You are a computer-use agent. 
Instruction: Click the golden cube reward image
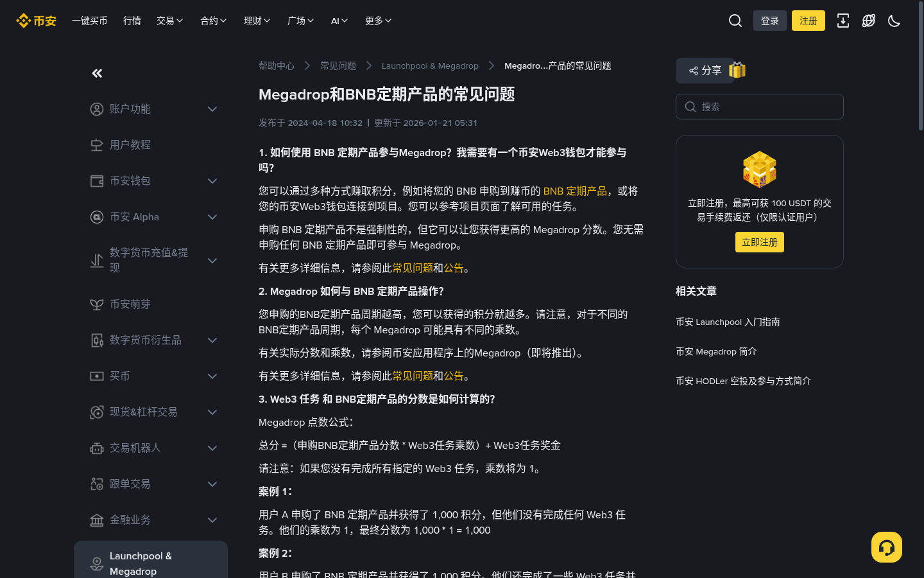click(760, 170)
